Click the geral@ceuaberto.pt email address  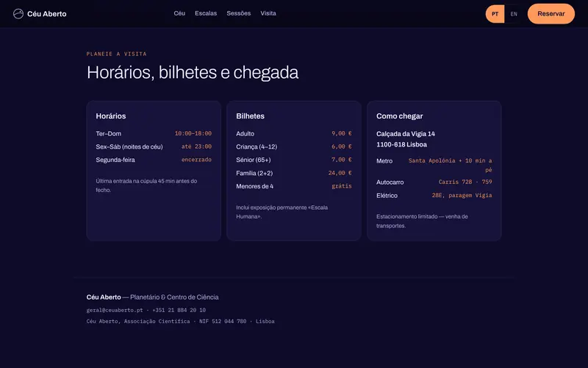click(115, 310)
